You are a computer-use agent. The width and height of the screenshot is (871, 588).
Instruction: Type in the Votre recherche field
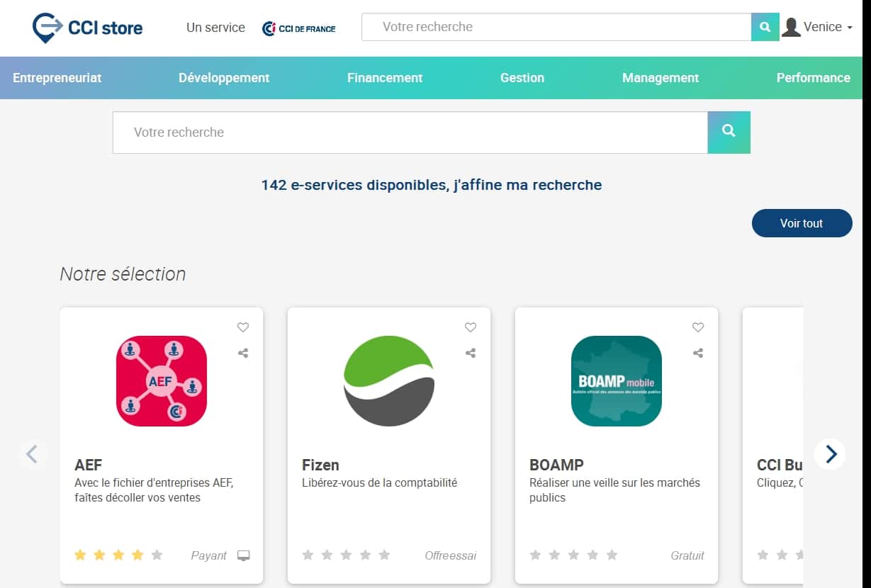(x=410, y=132)
